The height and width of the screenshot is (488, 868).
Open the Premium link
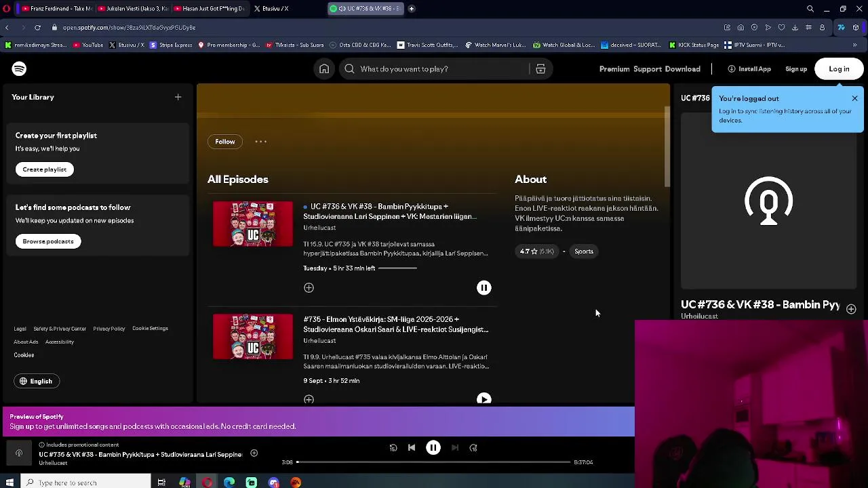coord(614,69)
